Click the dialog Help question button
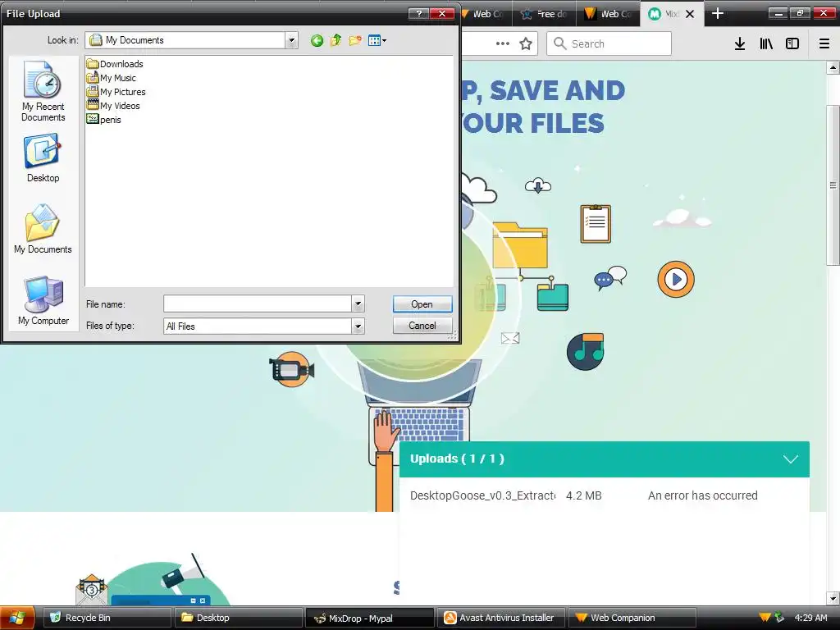 point(418,13)
